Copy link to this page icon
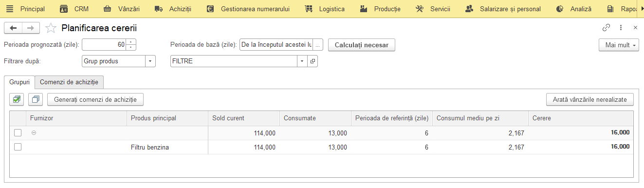Image resolution: width=644 pixels, height=188 pixels. (607, 28)
